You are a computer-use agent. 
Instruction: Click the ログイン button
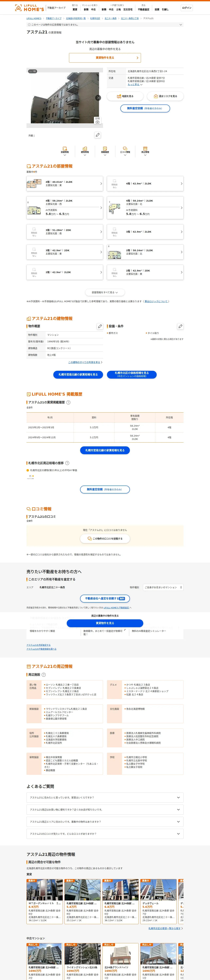coord(187,8)
